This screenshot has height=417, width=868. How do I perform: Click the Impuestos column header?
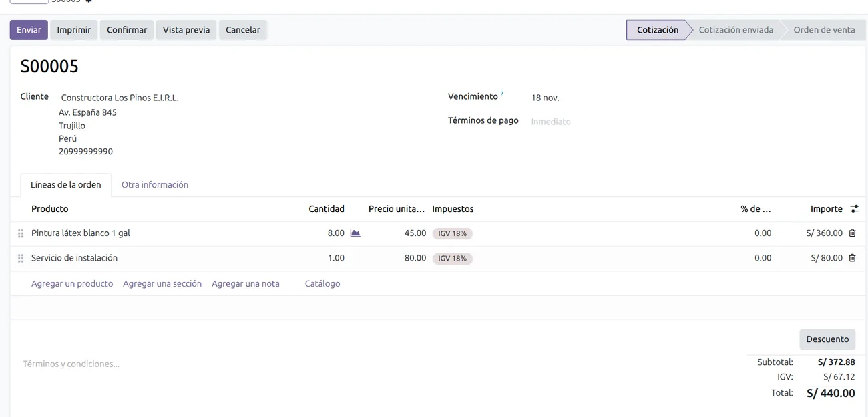pos(453,209)
